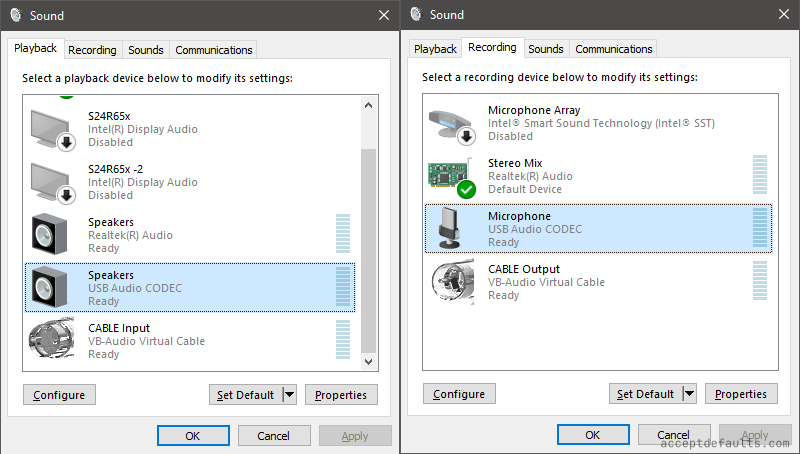The image size is (800, 454).
Task: Click the S24R65x -2 monitor icon
Action: coord(52,182)
